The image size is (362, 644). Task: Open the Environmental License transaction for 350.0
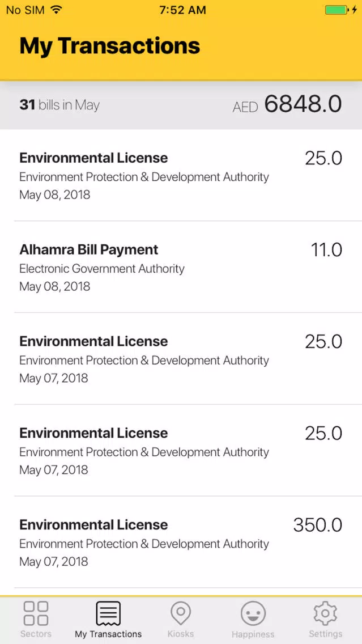click(181, 542)
